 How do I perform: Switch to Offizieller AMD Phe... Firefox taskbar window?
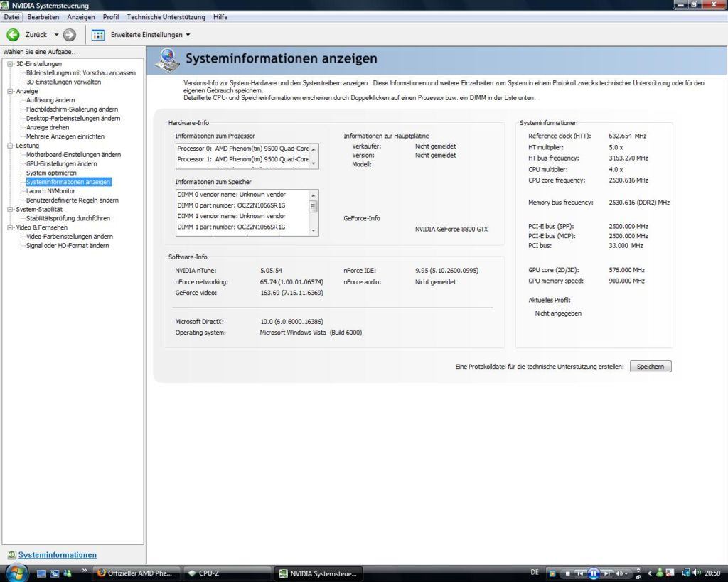point(137,573)
